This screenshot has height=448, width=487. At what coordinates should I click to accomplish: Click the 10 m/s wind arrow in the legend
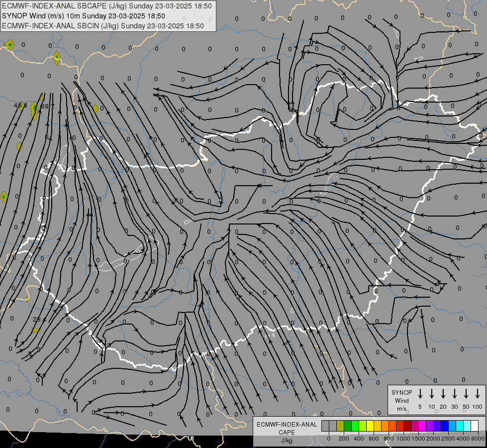click(431, 394)
